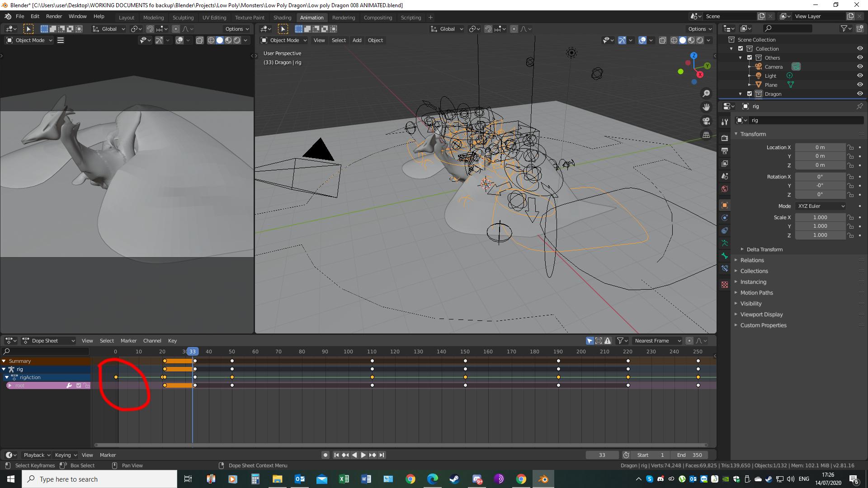This screenshot has width=868, height=488.
Task: Collapse the rigAction channel in Dope Sheet
Action: point(7,377)
